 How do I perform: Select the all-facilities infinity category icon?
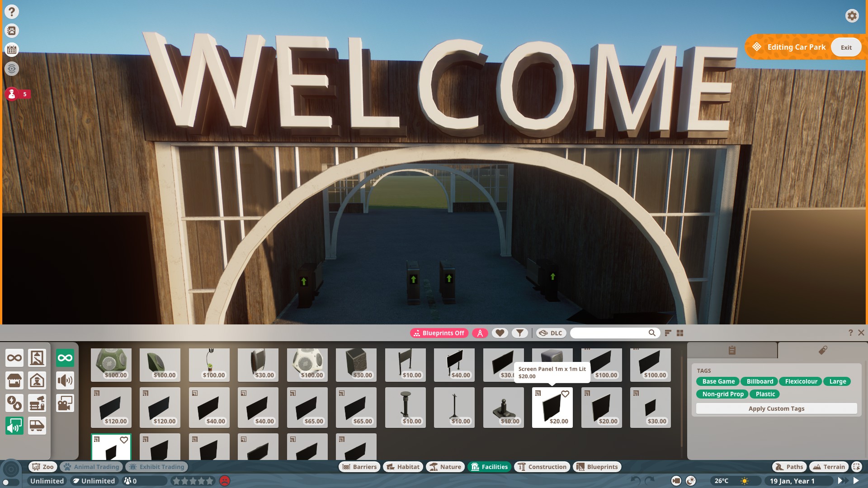click(14, 358)
